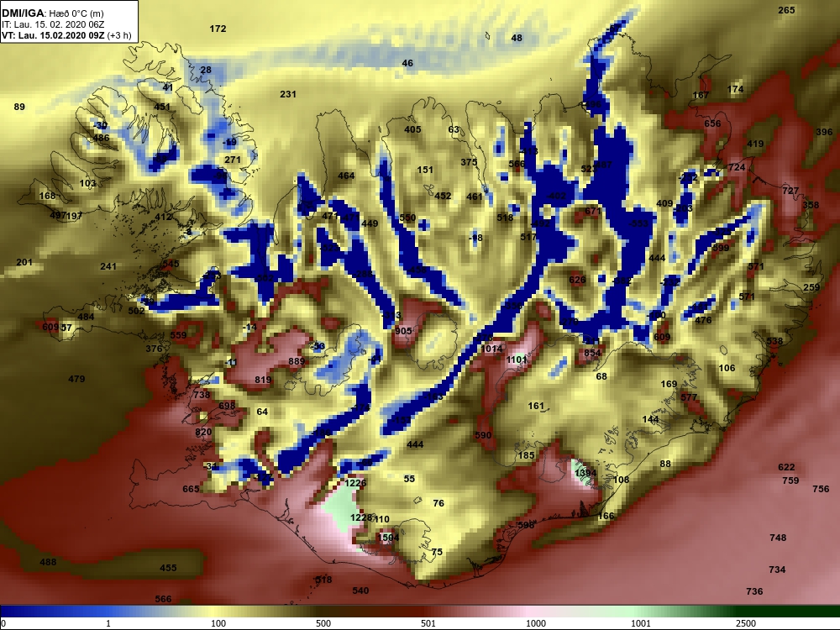Select the value 1228
840x630 pixels.
click(361, 517)
